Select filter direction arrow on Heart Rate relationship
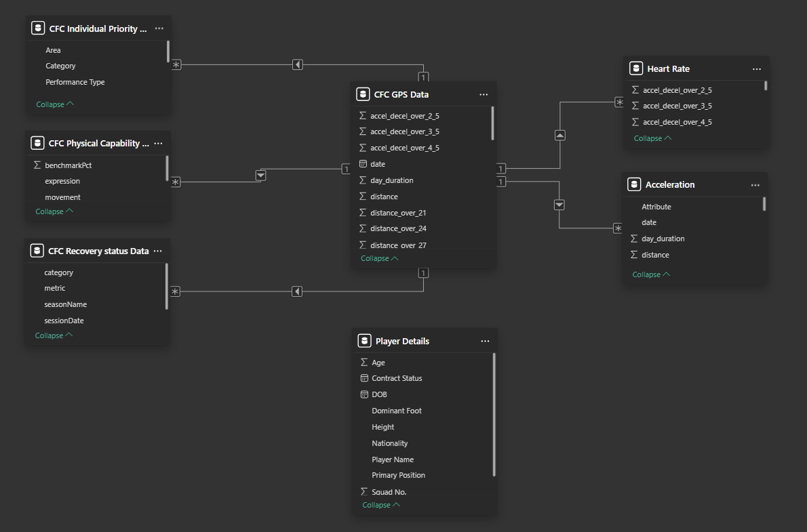The width and height of the screenshot is (807, 532). (x=560, y=136)
